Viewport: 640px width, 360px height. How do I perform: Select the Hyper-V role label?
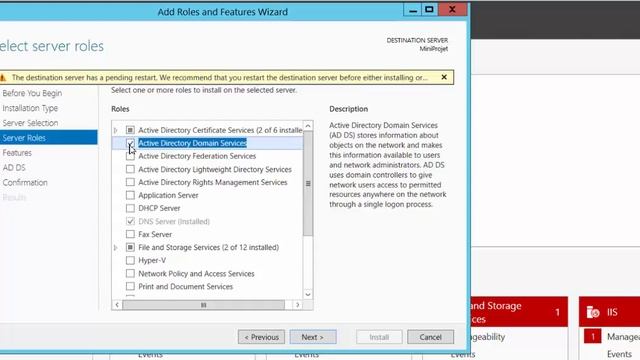coord(152,260)
